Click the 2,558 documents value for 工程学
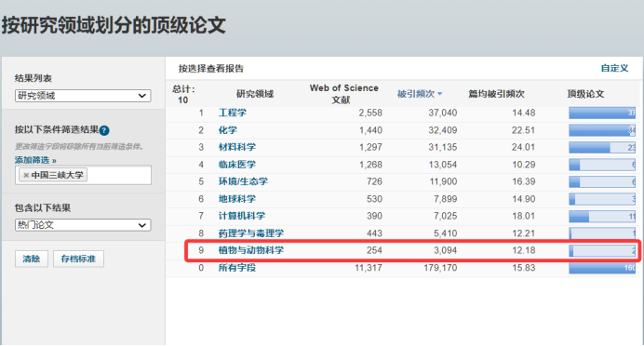This screenshot has height=346, width=644. pos(370,113)
